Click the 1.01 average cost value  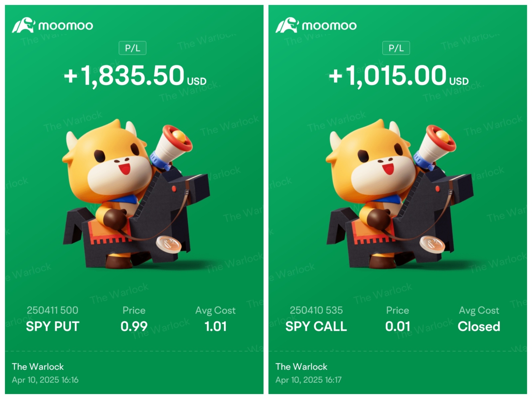coord(215,327)
